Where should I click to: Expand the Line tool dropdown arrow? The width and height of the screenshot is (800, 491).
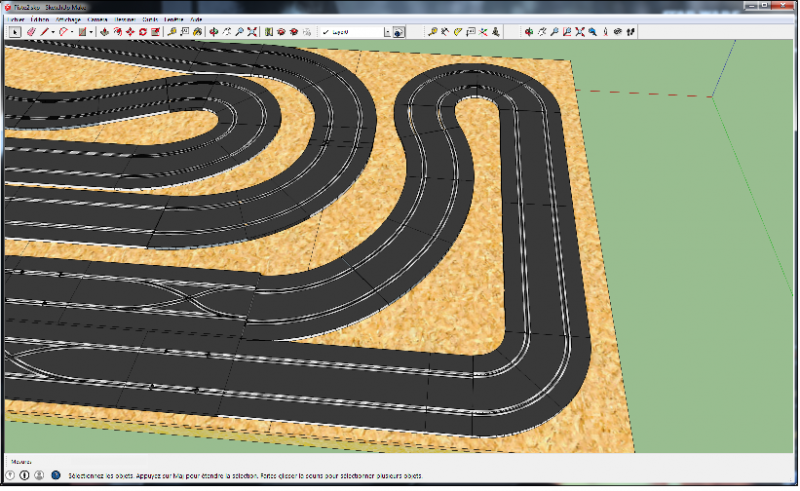tap(51, 32)
